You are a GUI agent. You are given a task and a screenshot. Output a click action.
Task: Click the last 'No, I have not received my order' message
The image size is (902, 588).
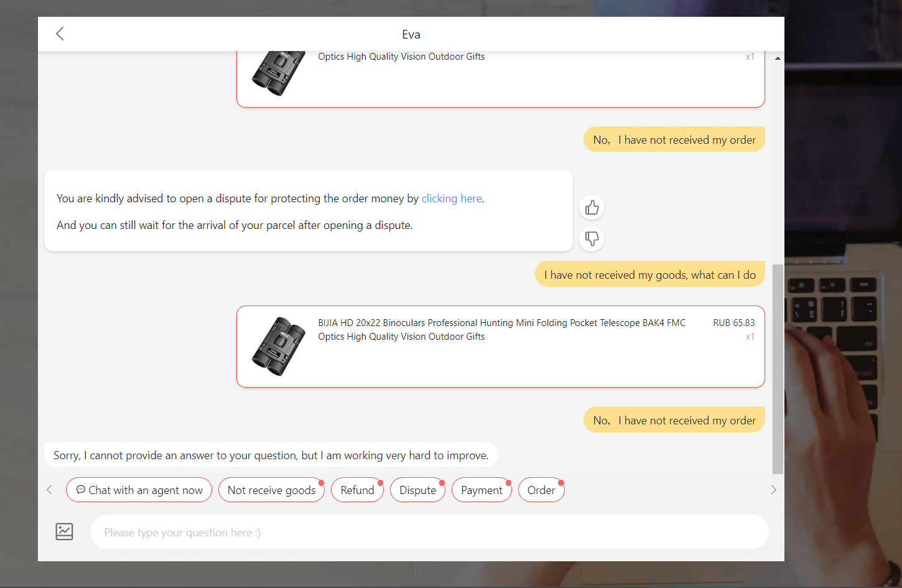tap(674, 420)
